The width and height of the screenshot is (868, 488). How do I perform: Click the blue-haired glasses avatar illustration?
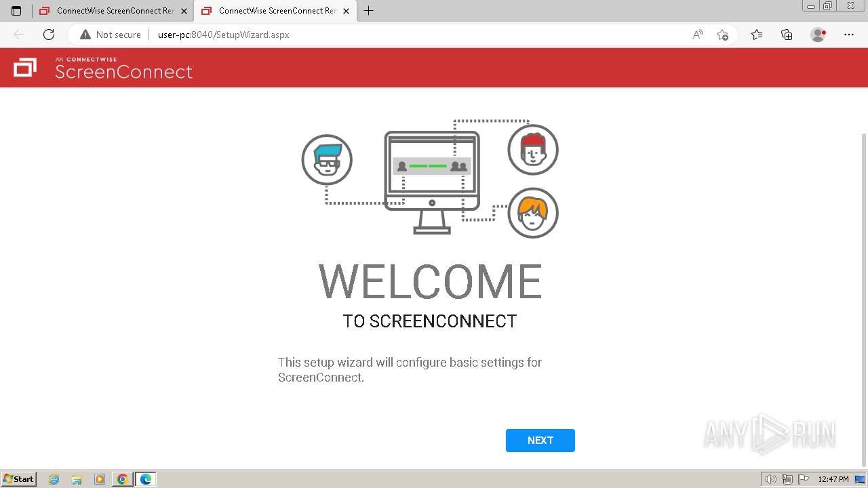[327, 160]
